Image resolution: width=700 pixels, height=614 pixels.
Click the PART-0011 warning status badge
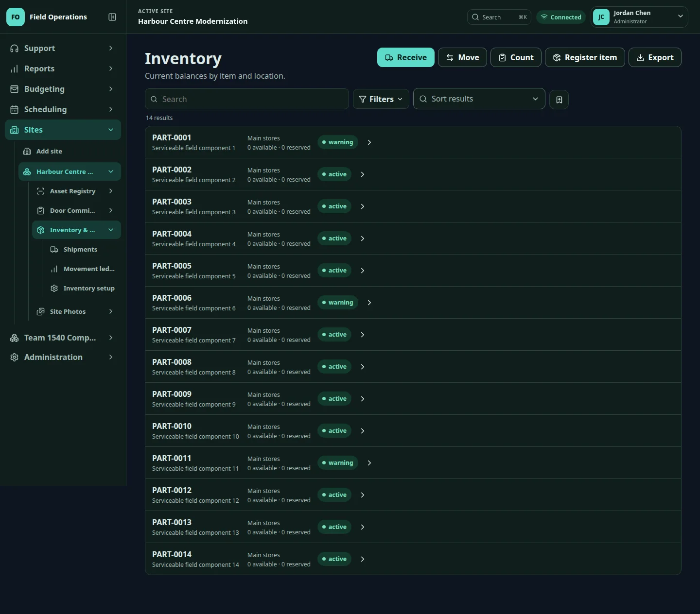(338, 463)
